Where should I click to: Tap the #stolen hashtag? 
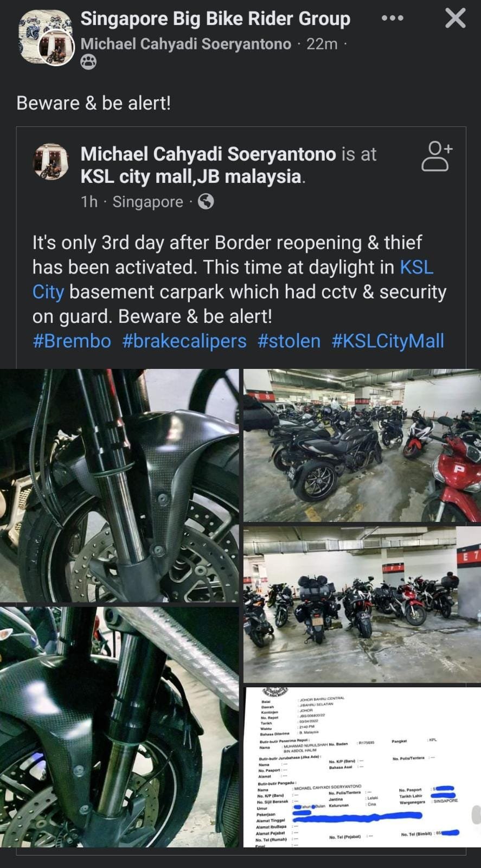coord(289,341)
